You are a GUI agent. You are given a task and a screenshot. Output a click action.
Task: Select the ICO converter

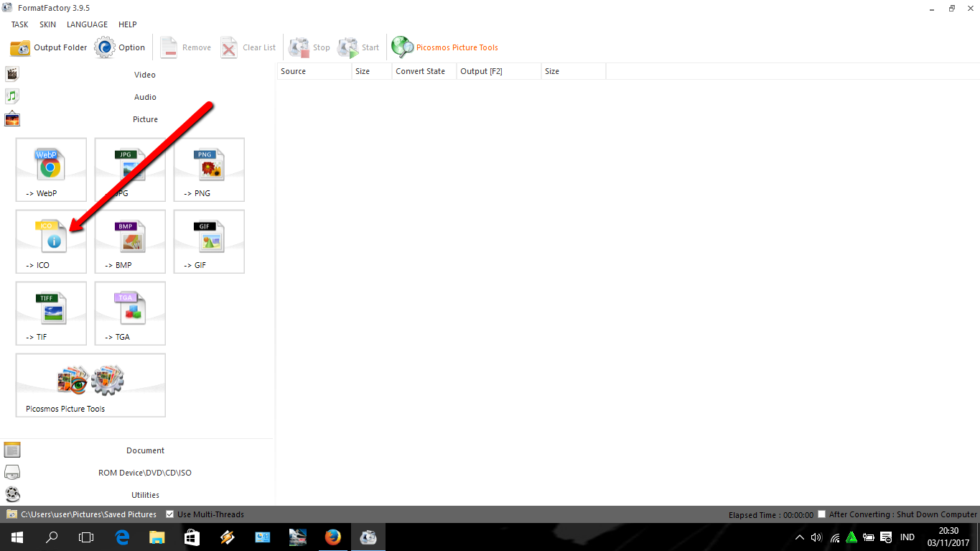(50, 241)
